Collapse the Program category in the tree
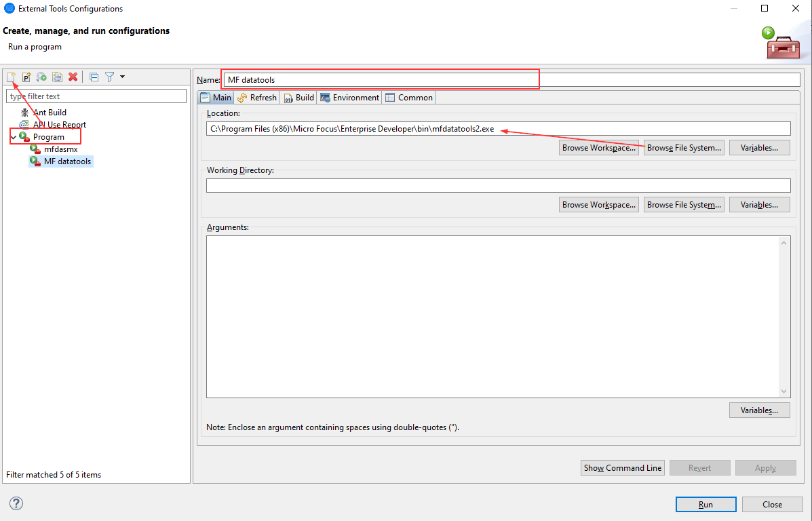The width and height of the screenshot is (812, 521). [x=12, y=136]
